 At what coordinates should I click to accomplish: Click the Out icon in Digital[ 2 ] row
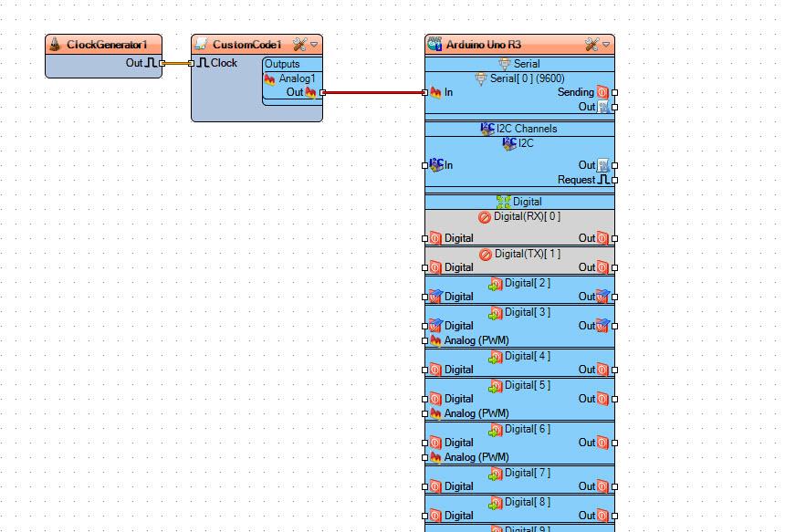602,297
